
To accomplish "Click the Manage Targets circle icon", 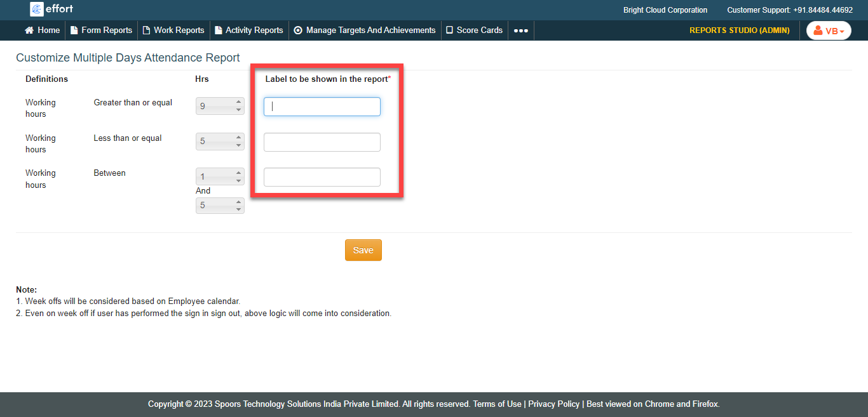I will (x=298, y=30).
